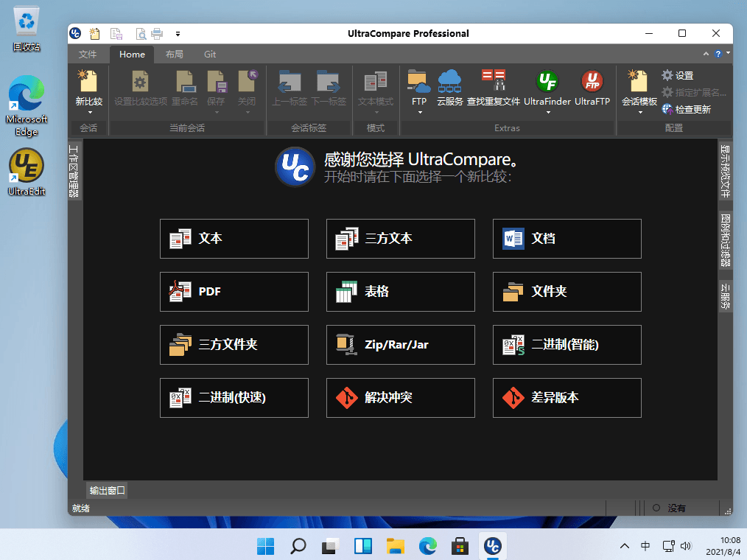Open the taskbar volume icon
Image resolution: width=747 pixels, height=560 pixels.
pos(686,546)
